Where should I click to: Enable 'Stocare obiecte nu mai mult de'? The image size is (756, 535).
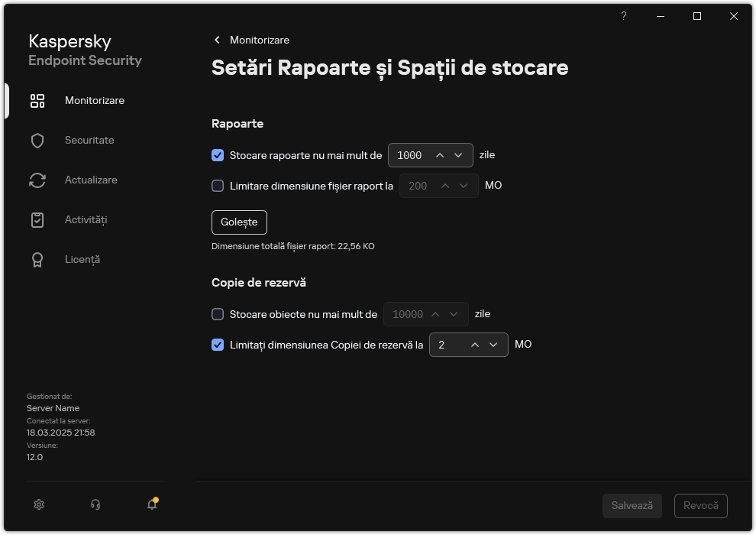[218, 314]
